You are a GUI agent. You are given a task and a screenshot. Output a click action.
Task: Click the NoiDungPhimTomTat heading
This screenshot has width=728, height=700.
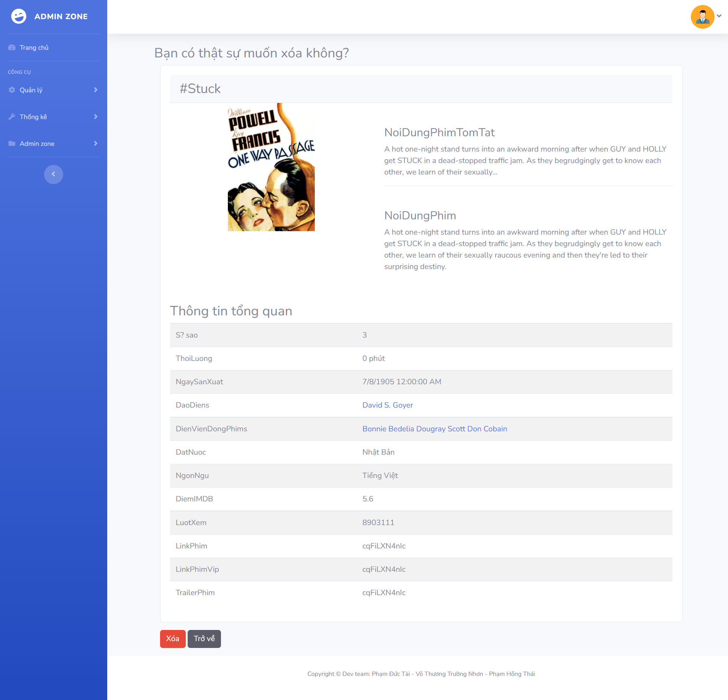point(439,132)
